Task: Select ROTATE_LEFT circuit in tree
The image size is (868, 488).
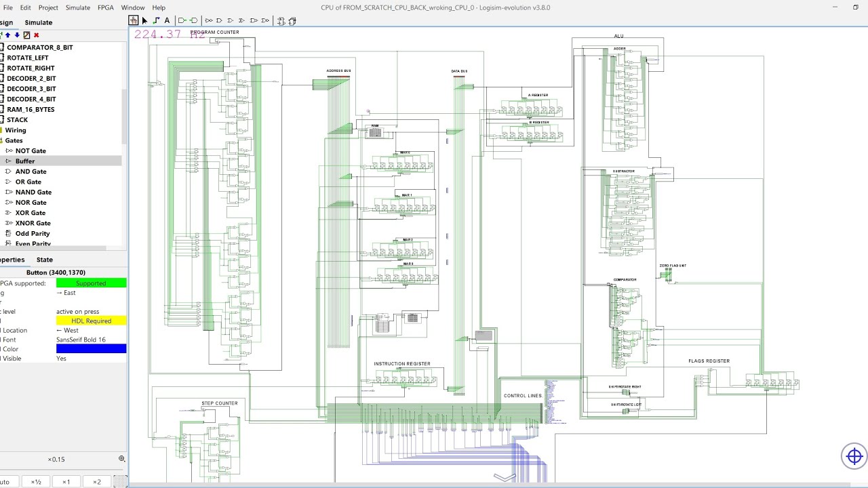Action: click(x=28, y=58)
